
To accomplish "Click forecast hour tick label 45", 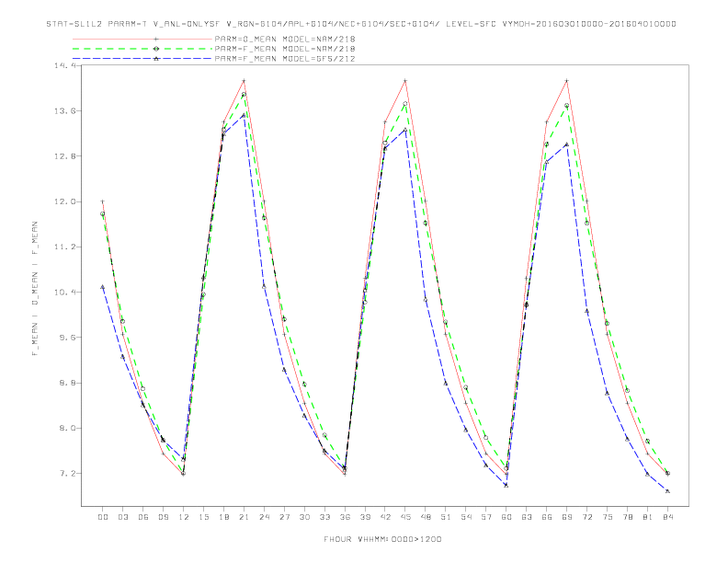I will click(405, 517).
